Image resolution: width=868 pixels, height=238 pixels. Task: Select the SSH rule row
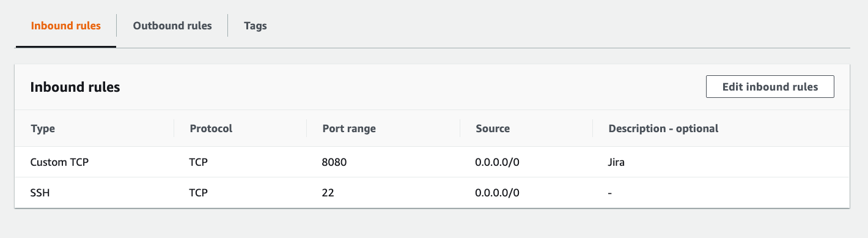click(432, 193)
